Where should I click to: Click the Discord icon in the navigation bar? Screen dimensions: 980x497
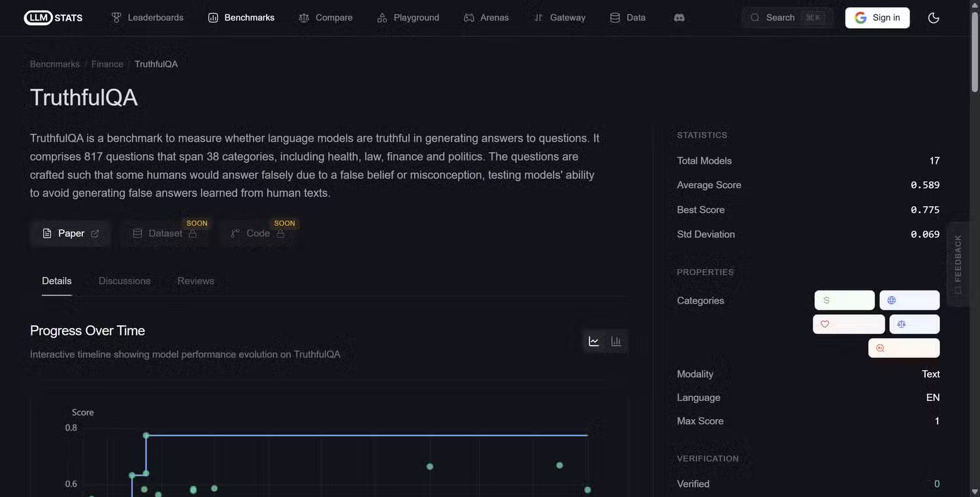[x=679, y=18]
